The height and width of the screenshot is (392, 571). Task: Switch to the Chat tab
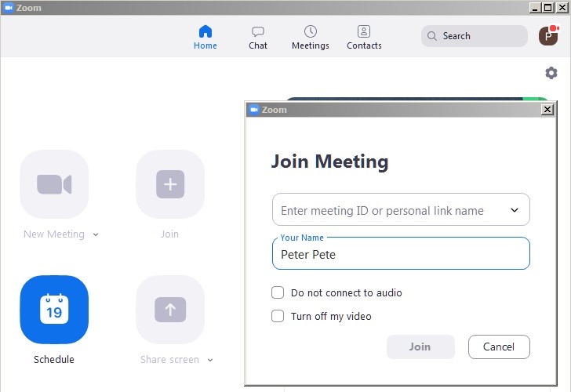click(x=258, y=37)
